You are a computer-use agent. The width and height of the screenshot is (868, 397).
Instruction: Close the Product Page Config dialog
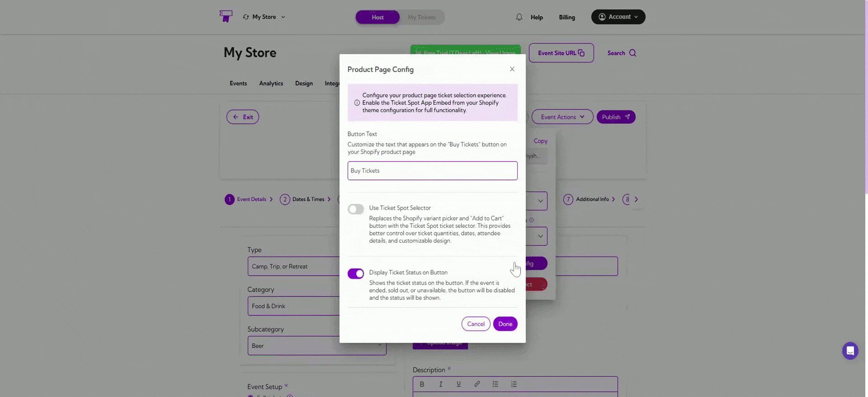[512, 69]
